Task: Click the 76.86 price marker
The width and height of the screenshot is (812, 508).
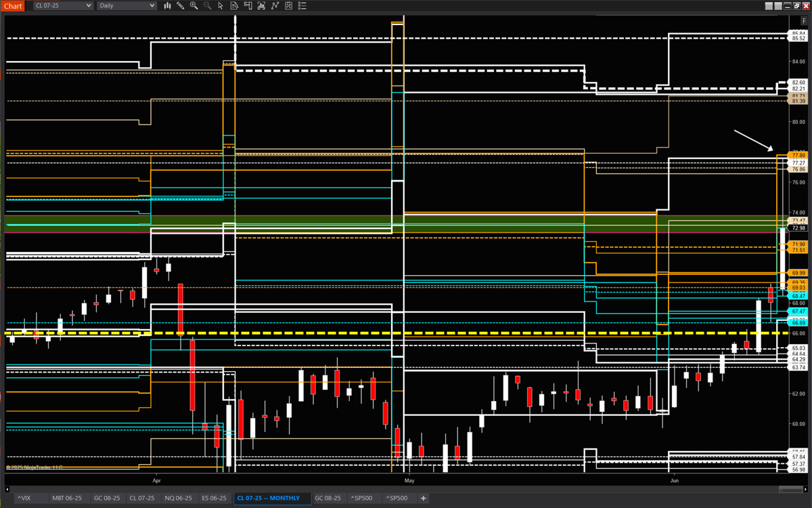Action: click(798, 169)
